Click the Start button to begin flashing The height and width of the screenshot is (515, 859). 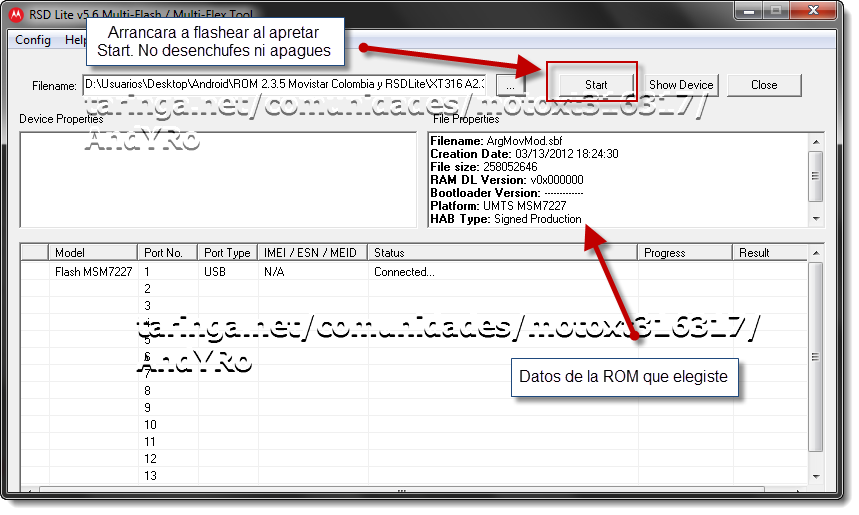coord(596,85)
